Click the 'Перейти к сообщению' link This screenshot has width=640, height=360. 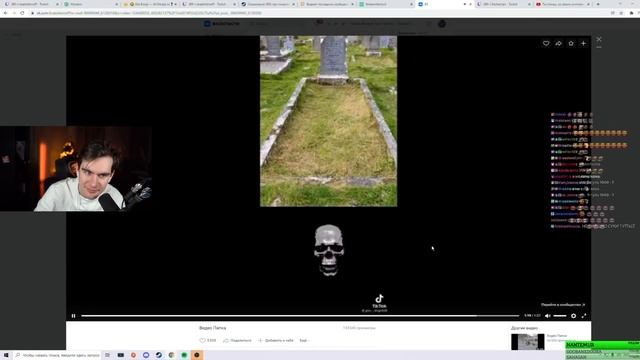tap(563, 304)
